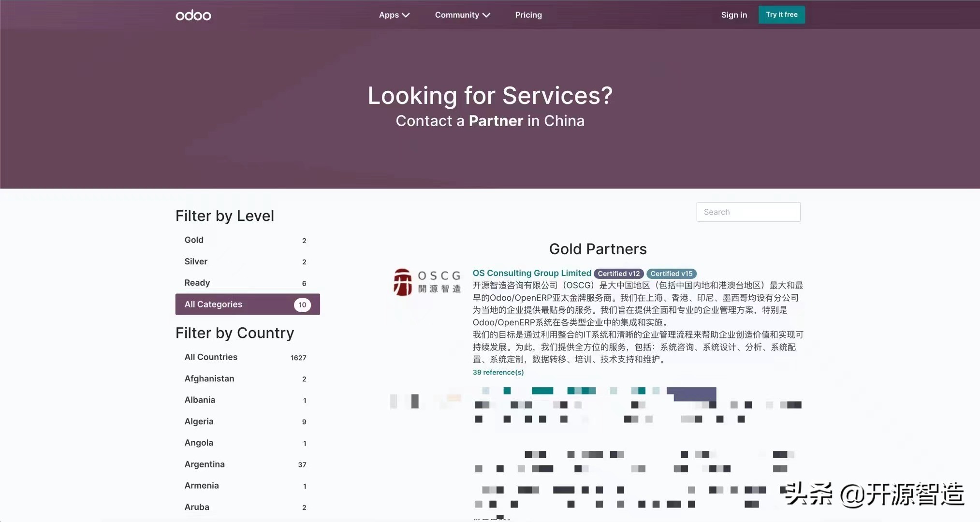
Task: Filter partners by Silver level
Action: (x=247, y=261)
